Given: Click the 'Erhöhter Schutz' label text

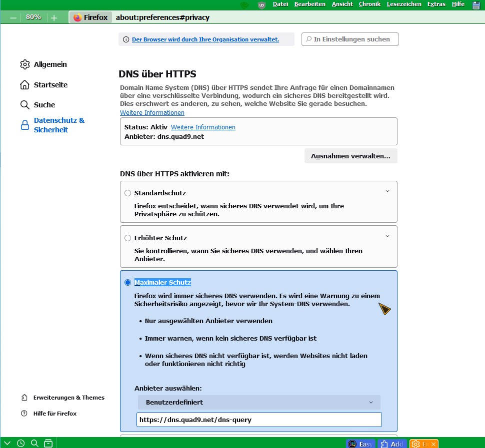Looking at the screenshot, I should pos(160,238).
